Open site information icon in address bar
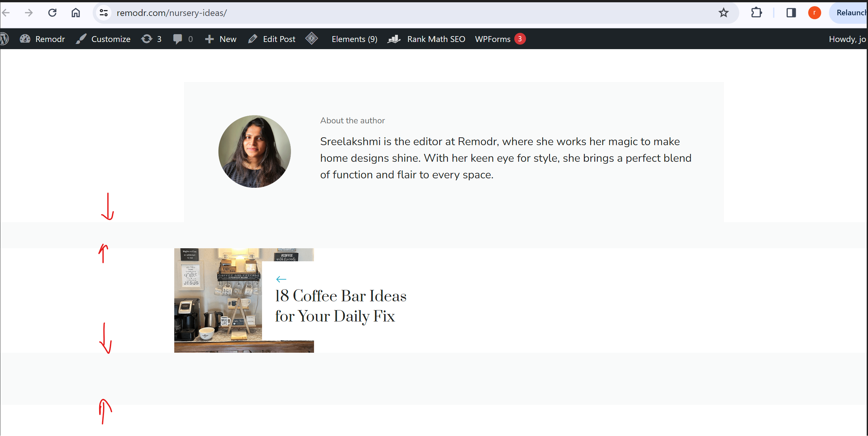This screenshot has height=436, width=868. [x=103, y=13]
